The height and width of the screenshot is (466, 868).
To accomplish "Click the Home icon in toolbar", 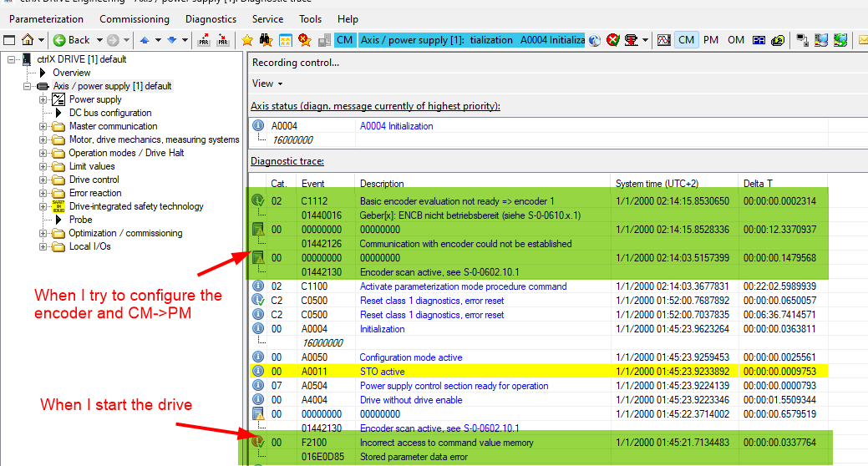I will 28,39.
